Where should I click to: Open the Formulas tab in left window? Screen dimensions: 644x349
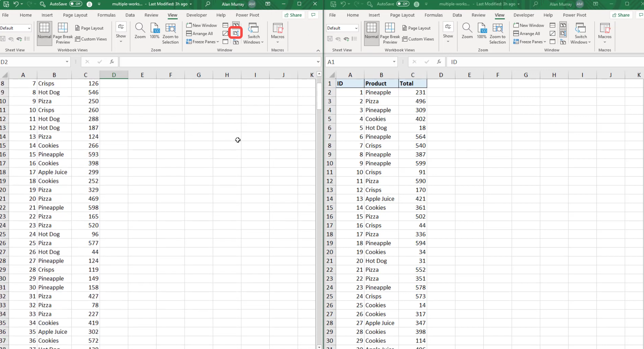(x=107, y=15)
